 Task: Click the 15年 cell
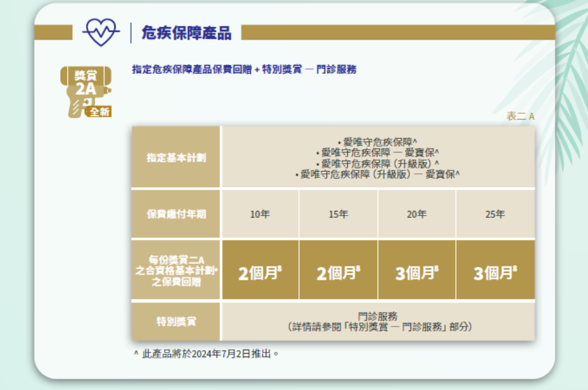pyautogui.click(x=338, y=214)
